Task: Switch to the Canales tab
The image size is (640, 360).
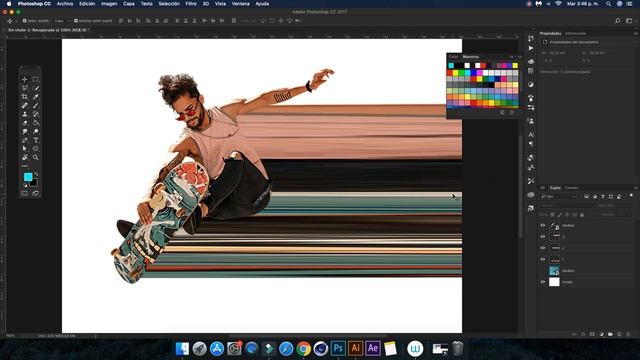Action: click(x=571, y=188)
